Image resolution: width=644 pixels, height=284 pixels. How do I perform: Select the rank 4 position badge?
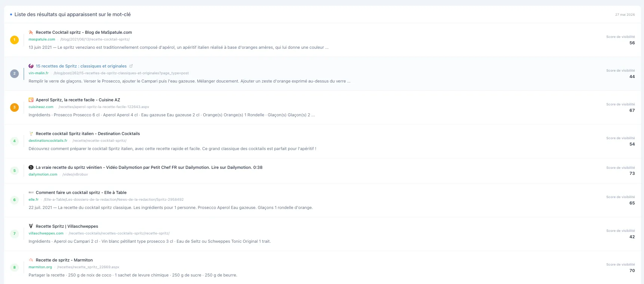pos(15,141)
